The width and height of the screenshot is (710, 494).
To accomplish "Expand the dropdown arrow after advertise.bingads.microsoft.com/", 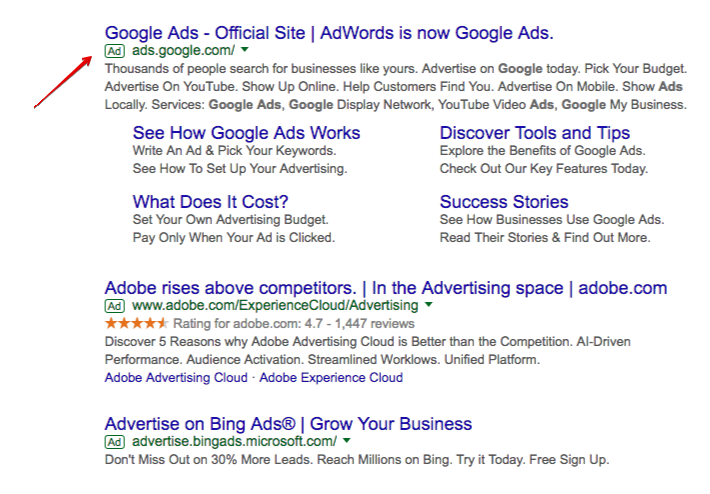I will click(x=347, y=440).
